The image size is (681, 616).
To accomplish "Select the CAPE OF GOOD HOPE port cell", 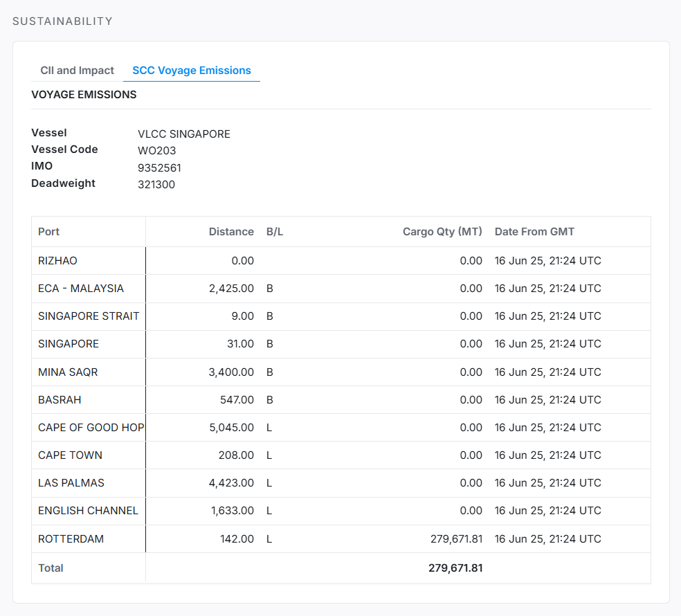I will (91, 428).
